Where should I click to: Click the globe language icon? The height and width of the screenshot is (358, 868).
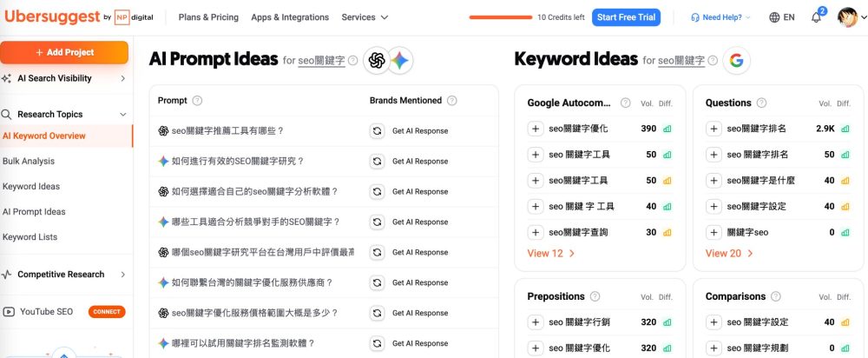coord(774,17)
